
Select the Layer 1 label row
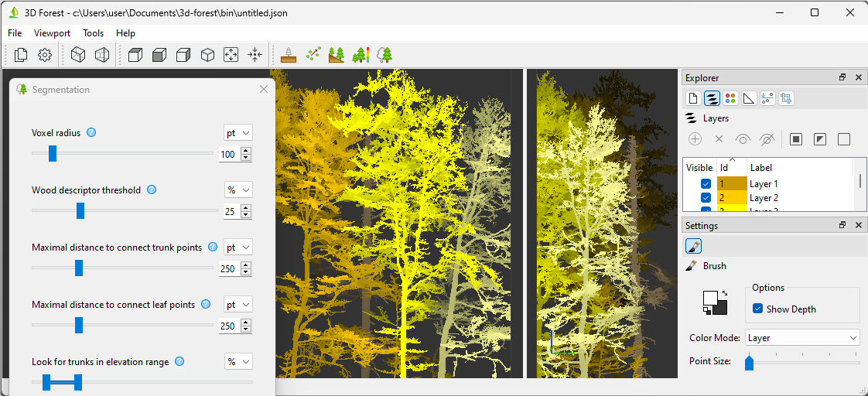764,183
